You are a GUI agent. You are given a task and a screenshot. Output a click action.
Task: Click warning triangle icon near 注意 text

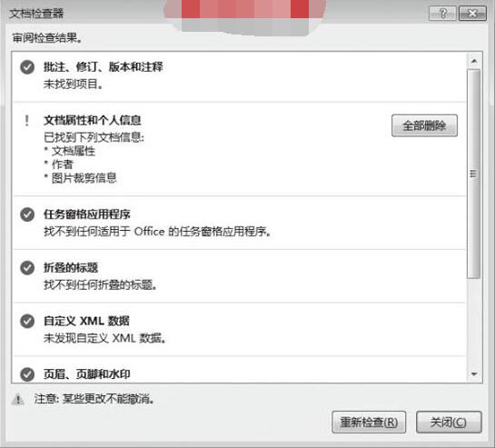[x=17, y=400]
